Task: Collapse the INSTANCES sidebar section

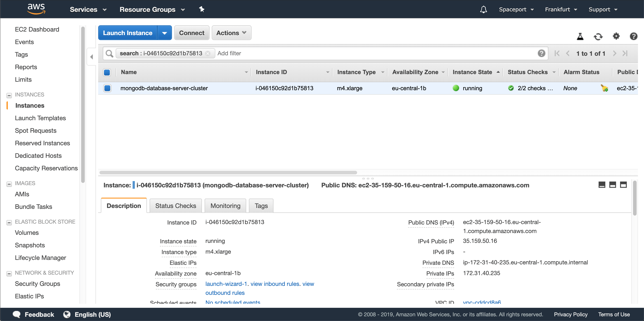Action: (9, 95)
